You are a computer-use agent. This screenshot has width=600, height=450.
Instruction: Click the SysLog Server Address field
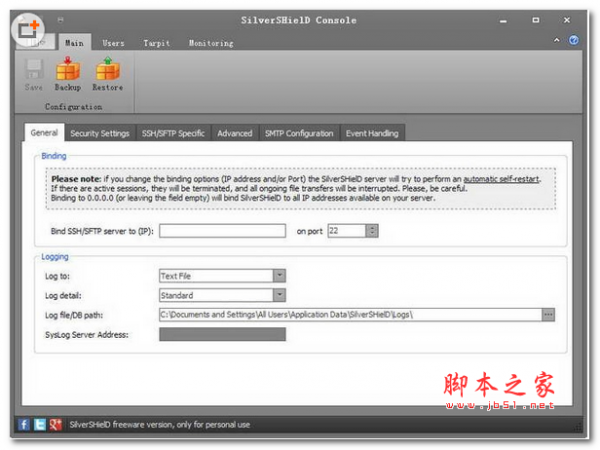tap(222, 334)
